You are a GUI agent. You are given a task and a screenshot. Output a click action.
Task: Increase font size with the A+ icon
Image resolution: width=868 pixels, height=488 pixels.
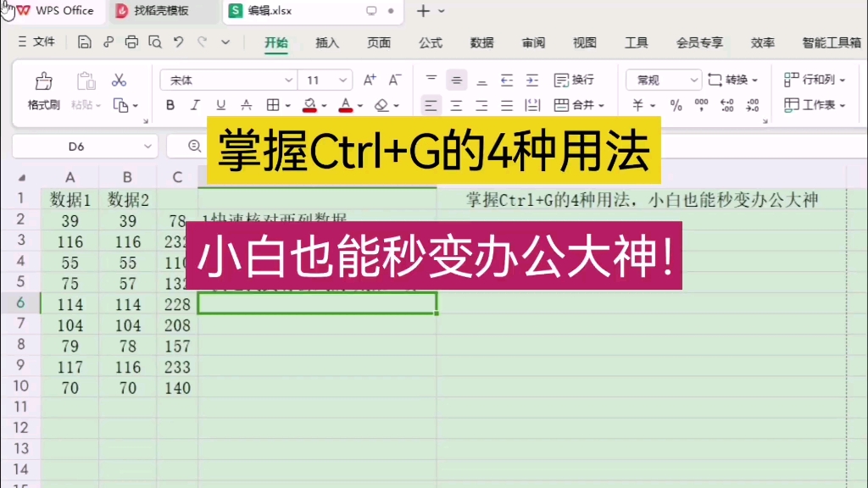368,79
